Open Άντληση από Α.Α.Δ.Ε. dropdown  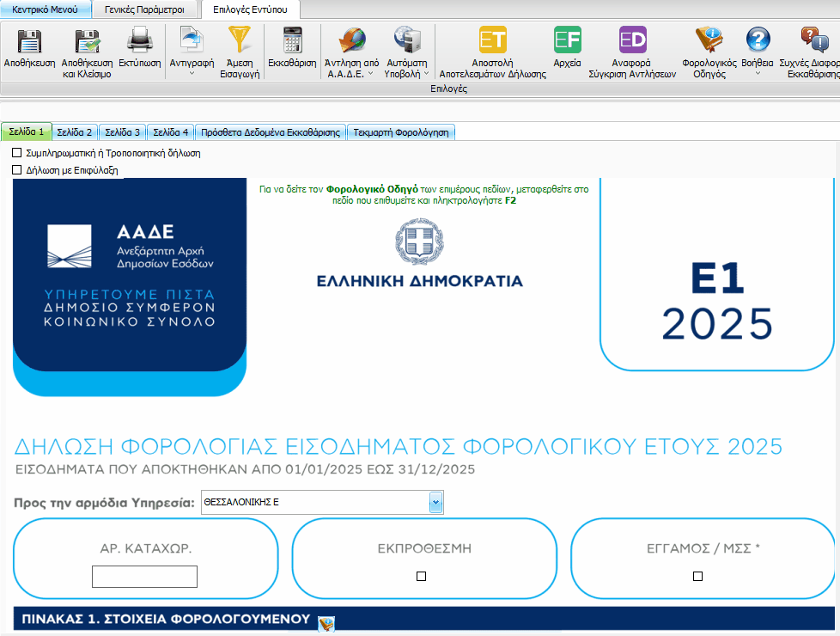point(370,74)
